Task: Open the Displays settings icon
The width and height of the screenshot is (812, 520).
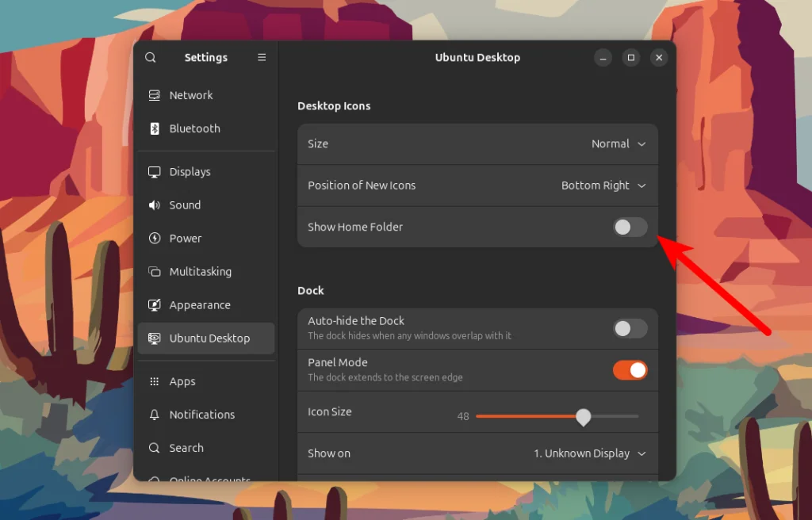Action: (x=154, y=171)
